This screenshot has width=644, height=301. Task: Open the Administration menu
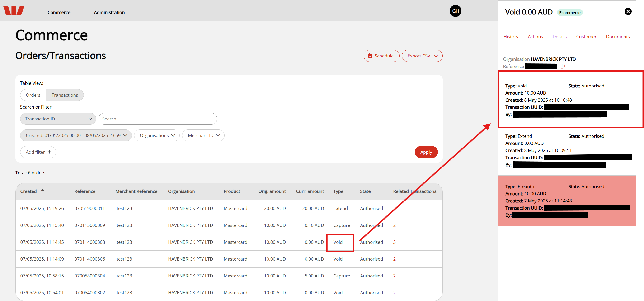[x=109, y=13]
